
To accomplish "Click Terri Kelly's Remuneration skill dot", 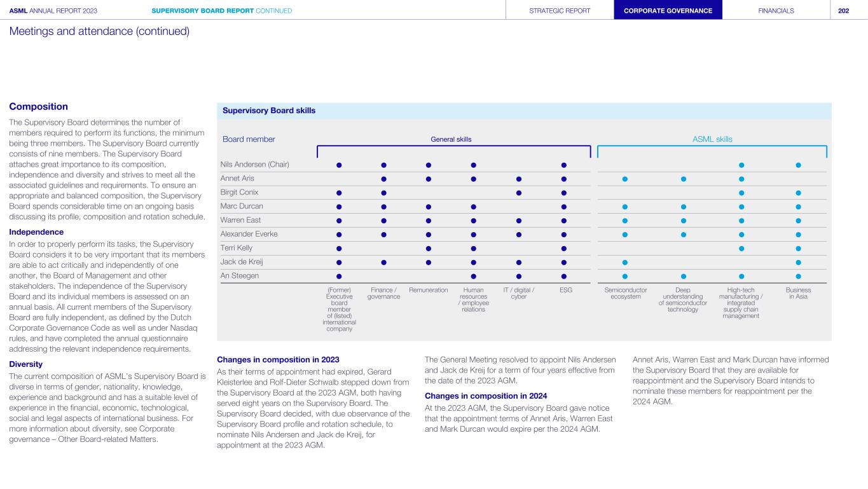I will [429, 248].
